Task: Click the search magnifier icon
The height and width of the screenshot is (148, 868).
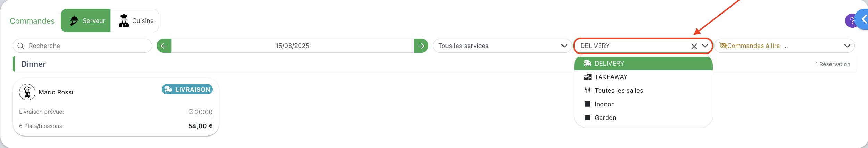Action: pyautogui.click(x=21, y=46)
